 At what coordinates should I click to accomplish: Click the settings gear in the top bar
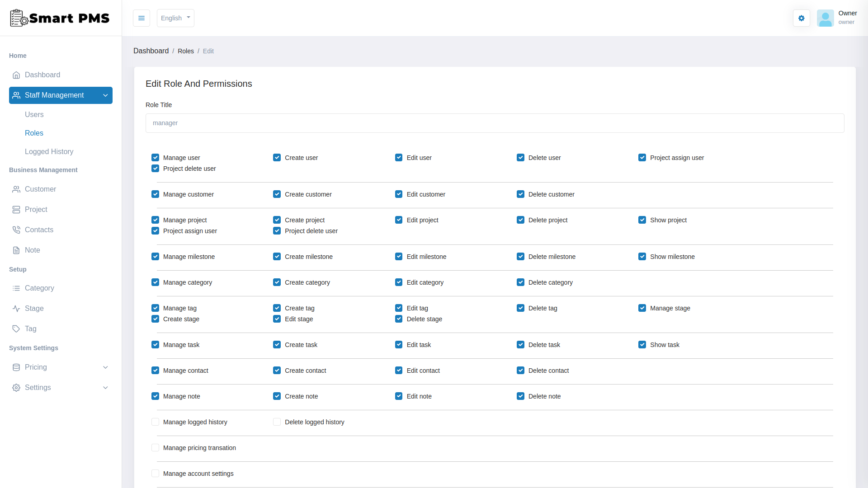pyautogui.click(x=801, y=18)
